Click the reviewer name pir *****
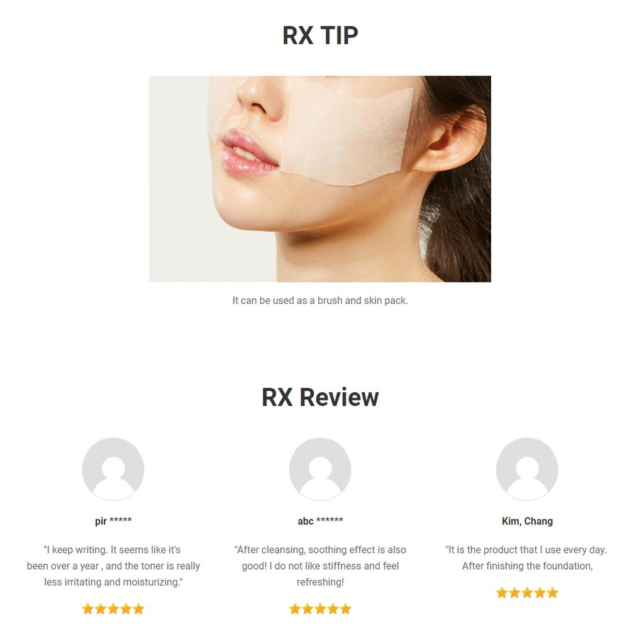644x644 pixels. point(113,521)
